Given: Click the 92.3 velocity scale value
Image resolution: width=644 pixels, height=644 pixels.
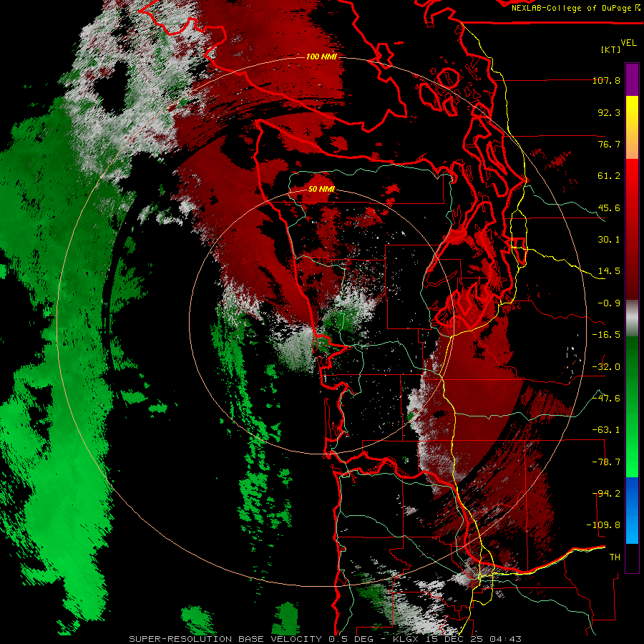Looking at the screenshot, I should pyautogui.click(x=609, y=112).
